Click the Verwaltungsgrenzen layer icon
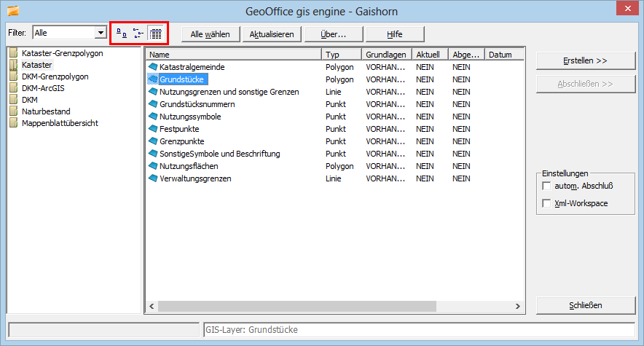 pos(153,178)
